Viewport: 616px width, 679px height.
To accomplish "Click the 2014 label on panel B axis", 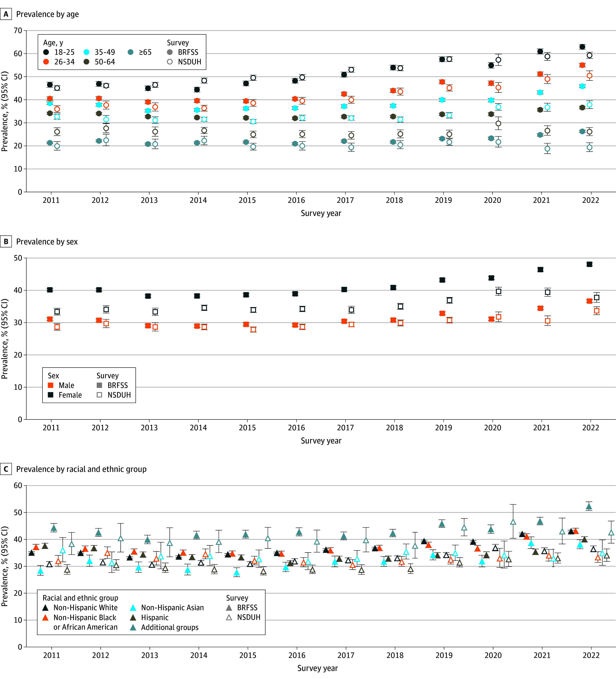I will pos(198,428).
